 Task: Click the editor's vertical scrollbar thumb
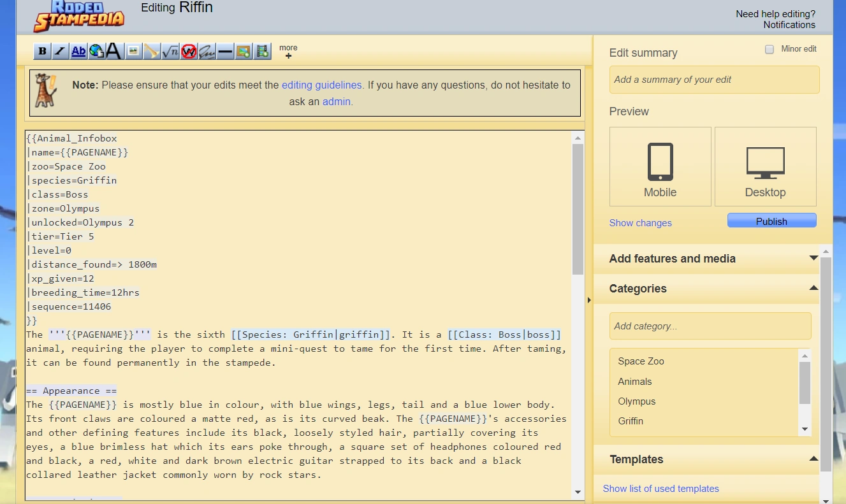pyautogui.click(x=578, y=210)
